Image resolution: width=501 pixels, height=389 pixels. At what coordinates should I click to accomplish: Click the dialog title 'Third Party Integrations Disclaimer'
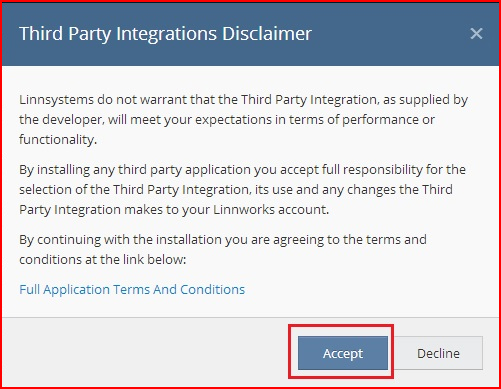(165, 34)
